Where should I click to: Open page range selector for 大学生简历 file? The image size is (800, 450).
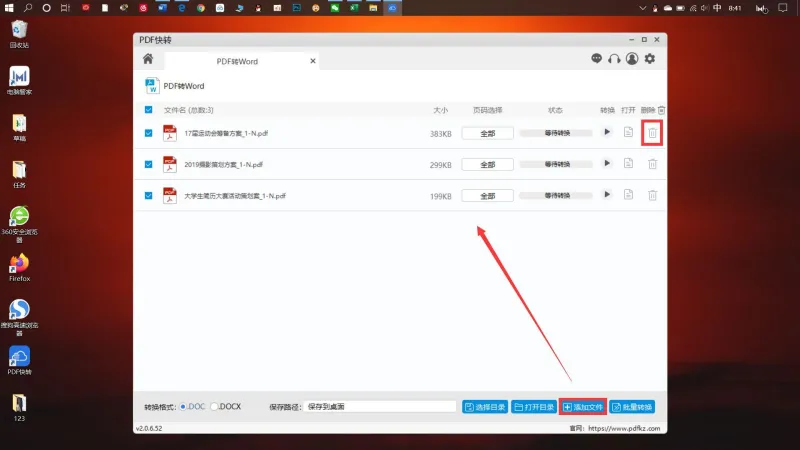click(487, 196)
